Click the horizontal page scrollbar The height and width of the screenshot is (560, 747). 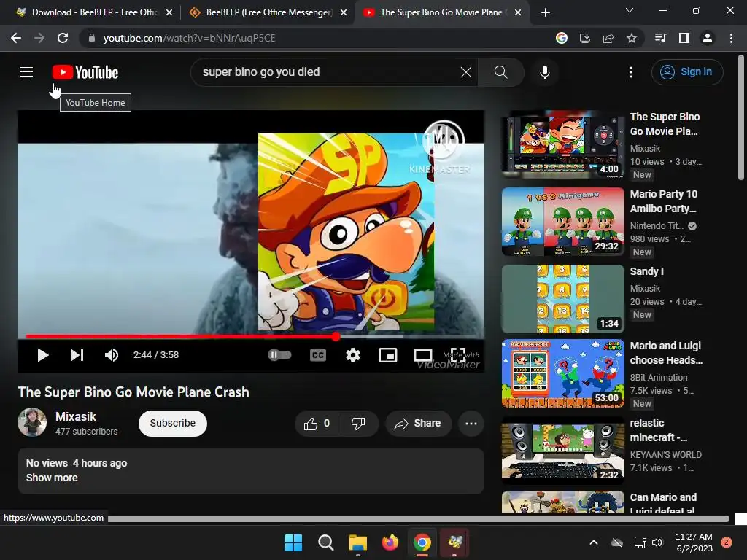pyautogui.click(x=418, y=518)
